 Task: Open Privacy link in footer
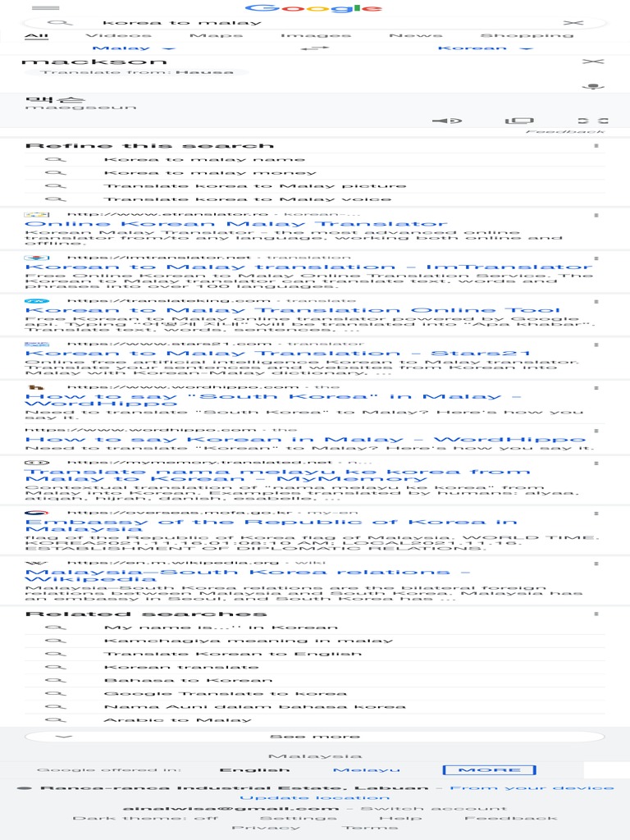click(x=265, y=829)
